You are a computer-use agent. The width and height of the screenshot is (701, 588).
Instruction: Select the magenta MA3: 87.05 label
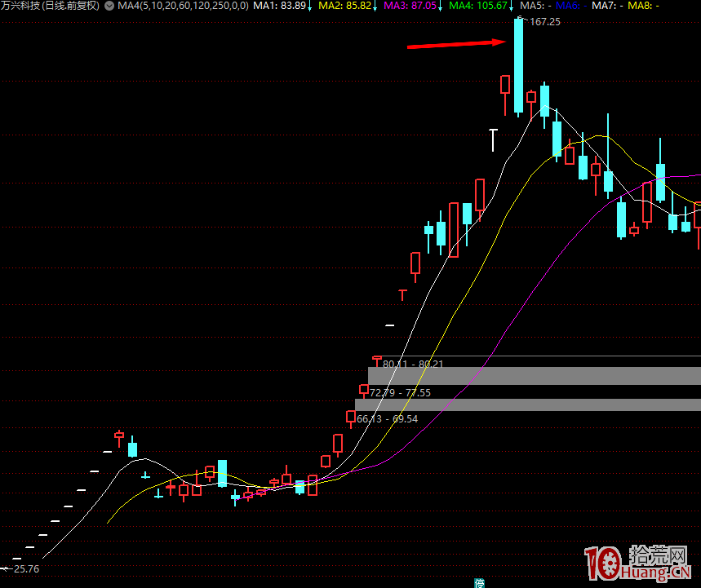[x=410, y=6]
